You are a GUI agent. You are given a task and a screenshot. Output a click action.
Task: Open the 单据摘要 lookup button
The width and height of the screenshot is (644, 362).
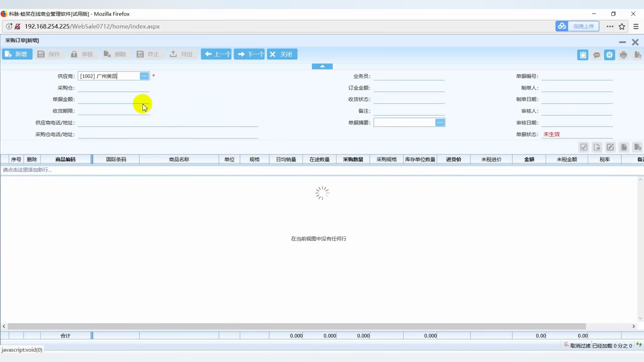440,123
